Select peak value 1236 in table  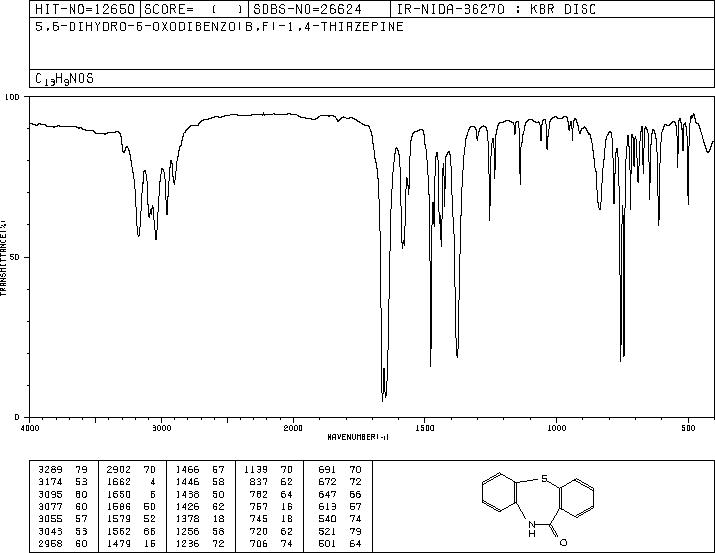click(x=187, y=543)
